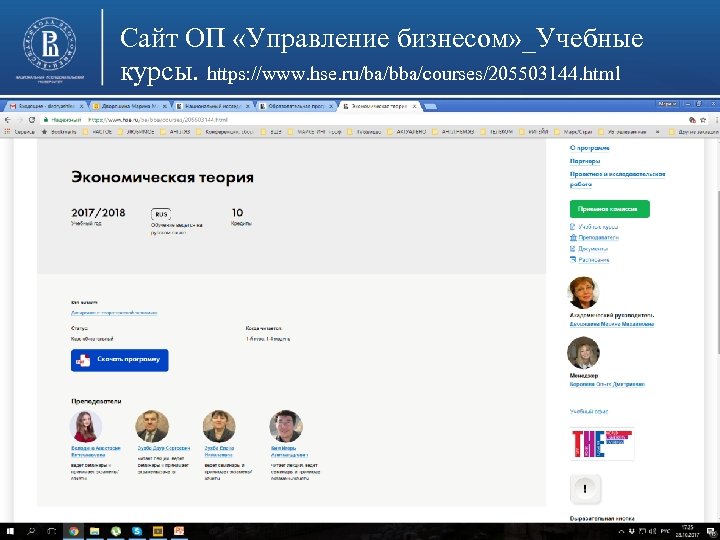The height and width of the screenshot is (540, 720).
Task: Click the program manager's photo
Action: pyautogui.click(x=583, y=353)
